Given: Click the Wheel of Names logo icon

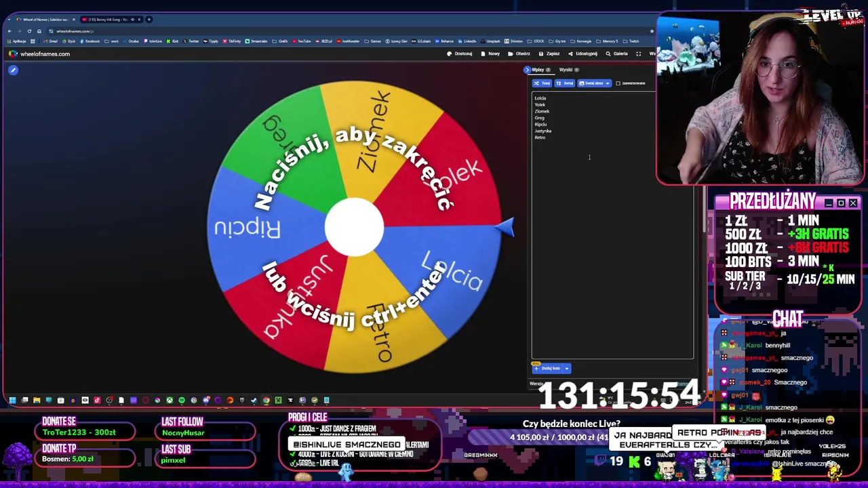Looking at the screenshot, I should [x=13, y=54].
